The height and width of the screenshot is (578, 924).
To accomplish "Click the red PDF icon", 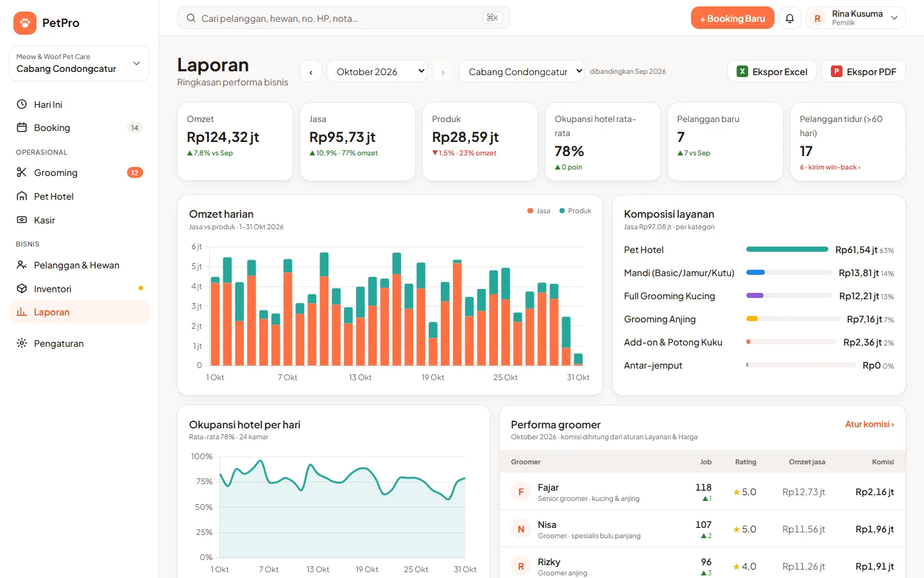I will [837, 71].
